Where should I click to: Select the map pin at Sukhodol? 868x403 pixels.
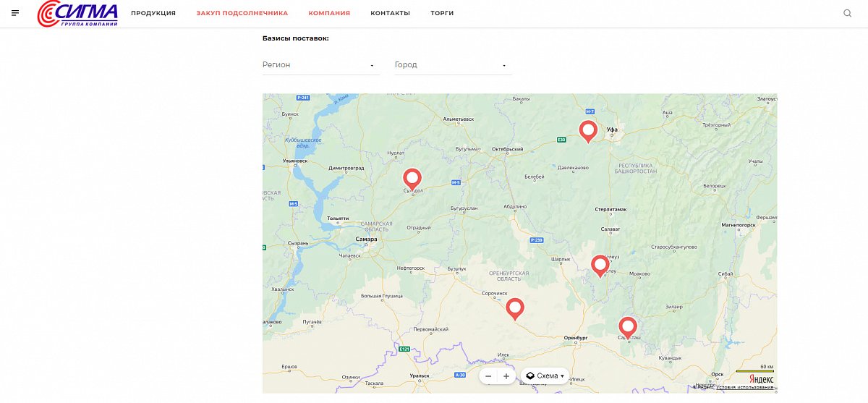click(x=412, y=178)
